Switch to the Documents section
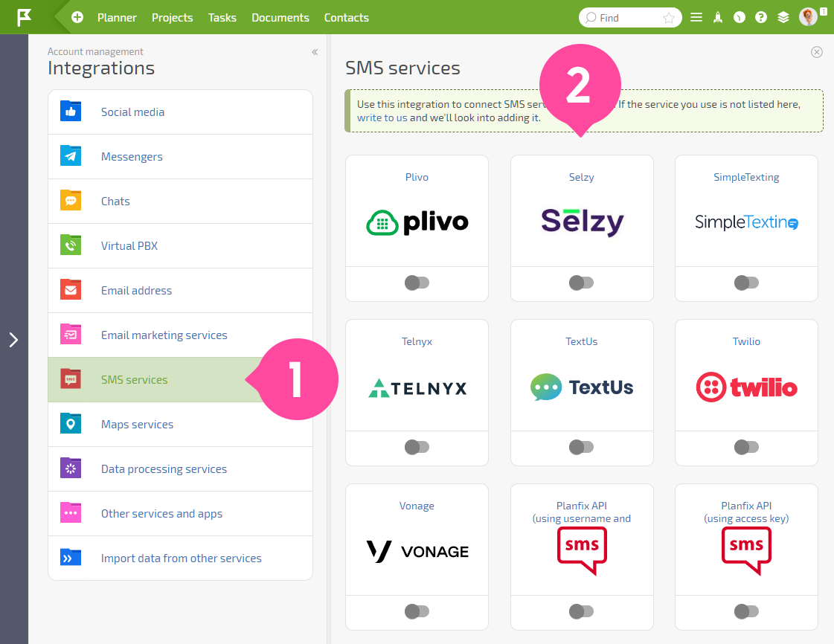Screen dimensions: 834x644 tap(280, 18)
